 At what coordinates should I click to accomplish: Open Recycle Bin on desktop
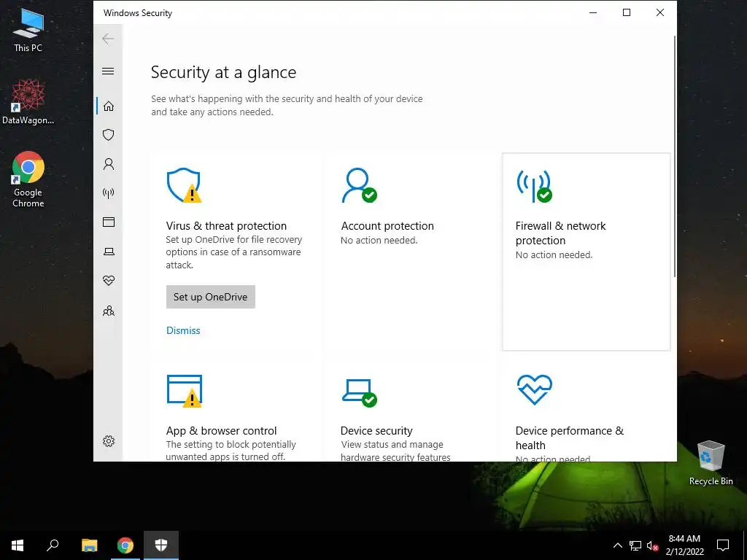click(x=711, y=463)
